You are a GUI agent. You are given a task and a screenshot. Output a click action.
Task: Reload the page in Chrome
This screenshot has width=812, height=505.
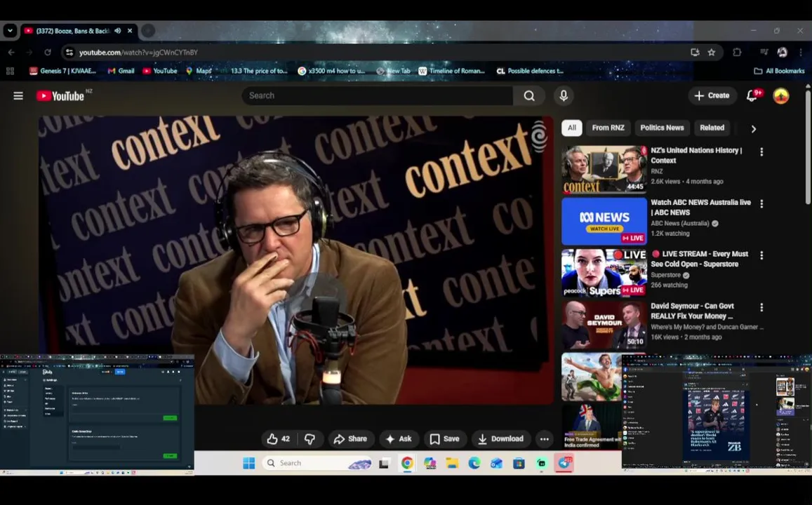click(x=48, y=53)
